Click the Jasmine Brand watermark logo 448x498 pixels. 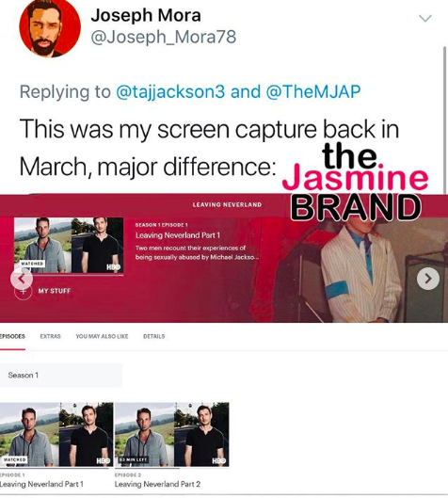click(x=355, y=182)
